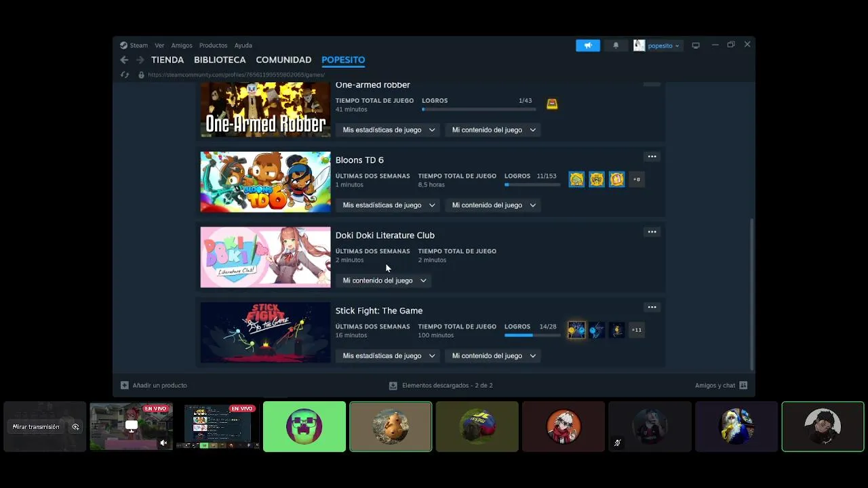Expand Bloons TD 6 Mis estadísticas de juego

(x=389, y=205)
